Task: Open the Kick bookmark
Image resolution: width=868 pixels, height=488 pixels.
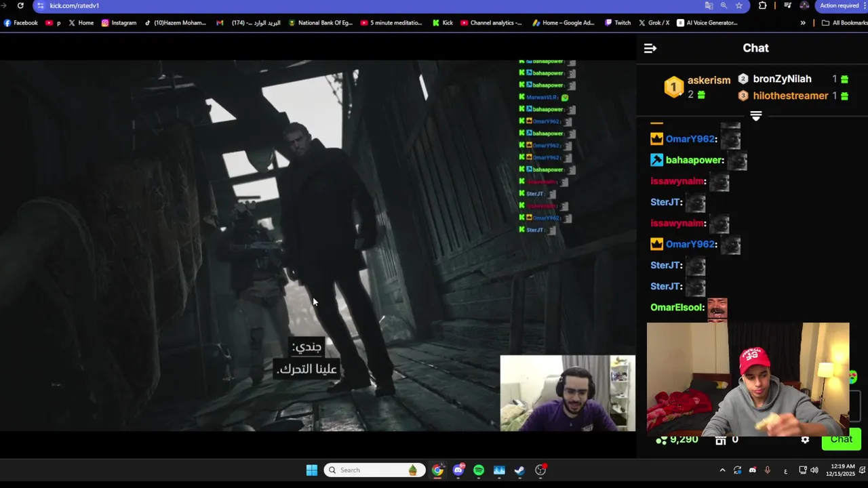Action: [443, 22]
